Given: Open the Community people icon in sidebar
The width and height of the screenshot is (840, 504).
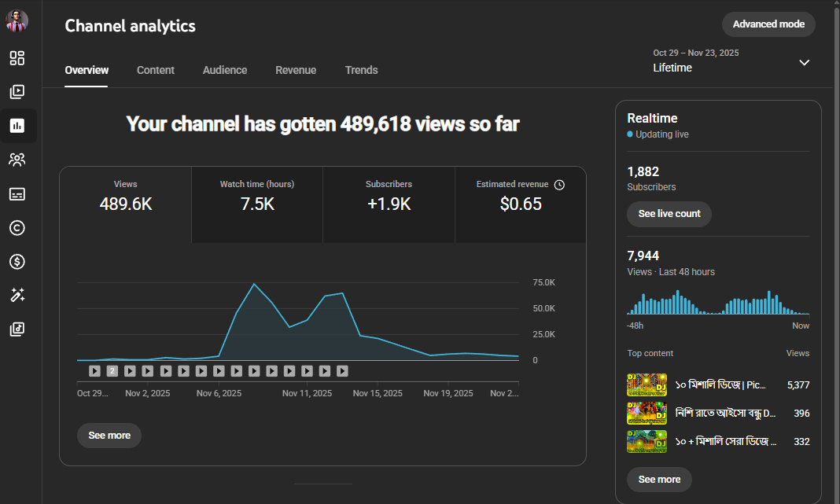Looking at the screenshot, I should click(x=17, y=160).
